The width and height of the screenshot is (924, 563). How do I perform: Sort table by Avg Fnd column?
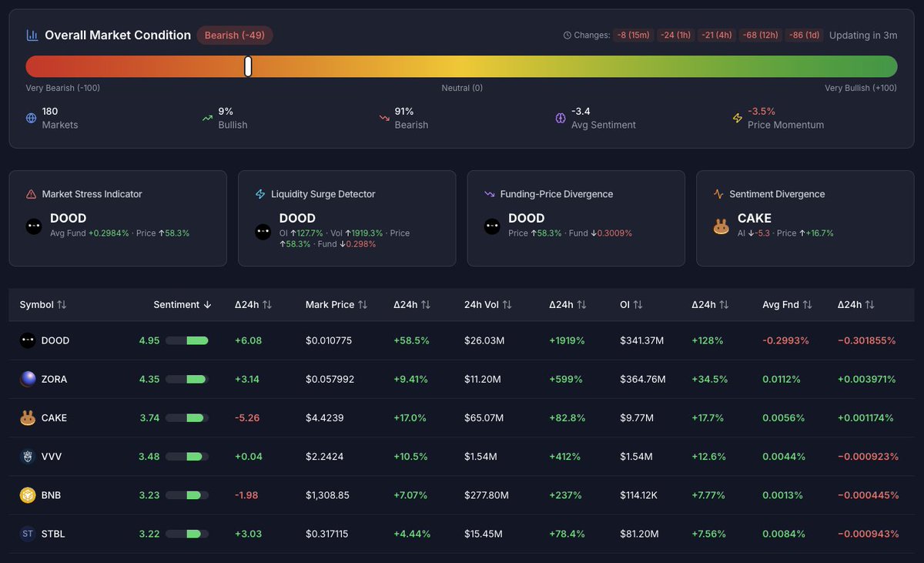pyautogui.click(x=788, y=304)
